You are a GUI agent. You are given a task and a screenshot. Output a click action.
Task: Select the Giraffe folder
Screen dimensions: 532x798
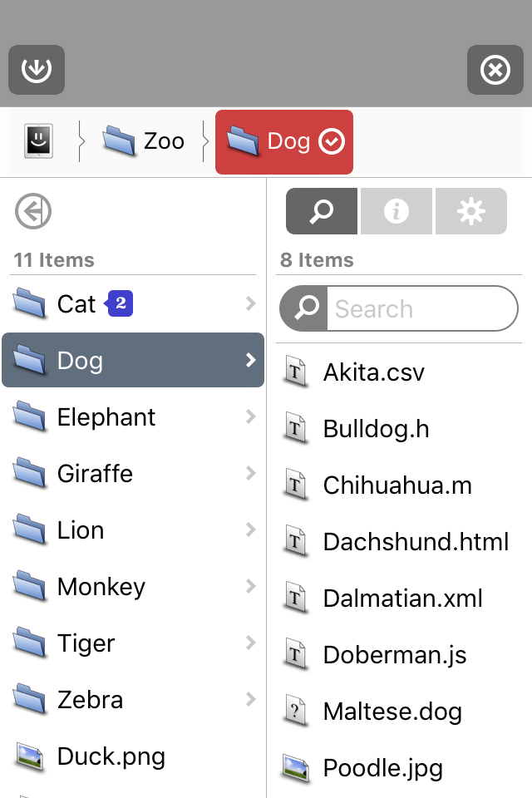click(x=95, y=474)
